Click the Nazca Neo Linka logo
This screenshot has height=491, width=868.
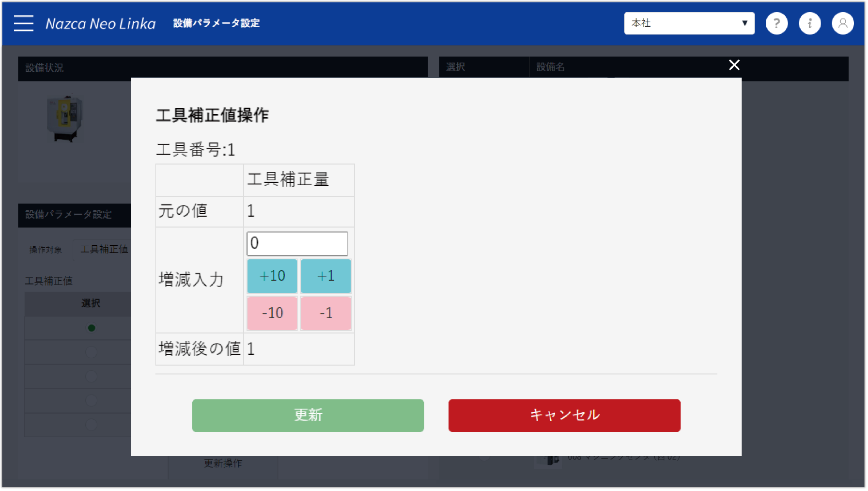[100, 23]
